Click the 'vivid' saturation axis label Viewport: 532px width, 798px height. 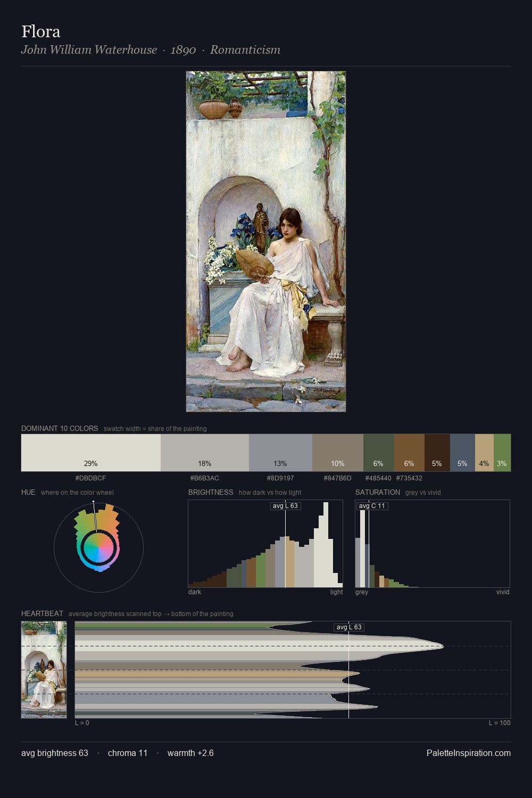[503, 592]
